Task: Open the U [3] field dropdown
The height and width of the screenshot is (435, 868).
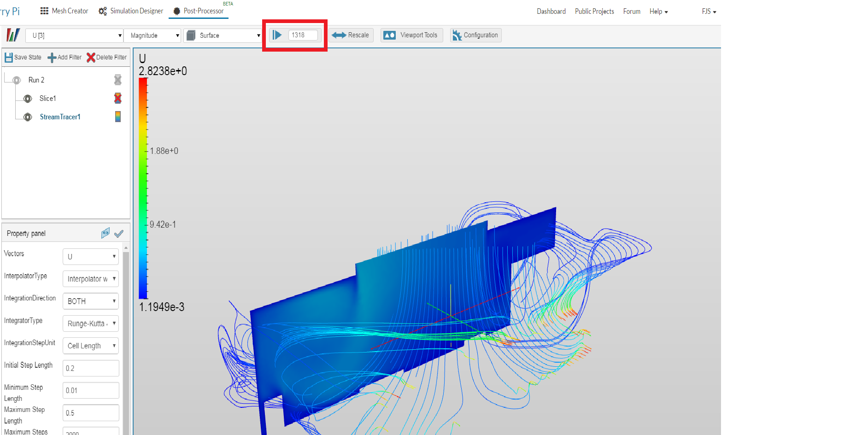Action: [x=75, y=35]
